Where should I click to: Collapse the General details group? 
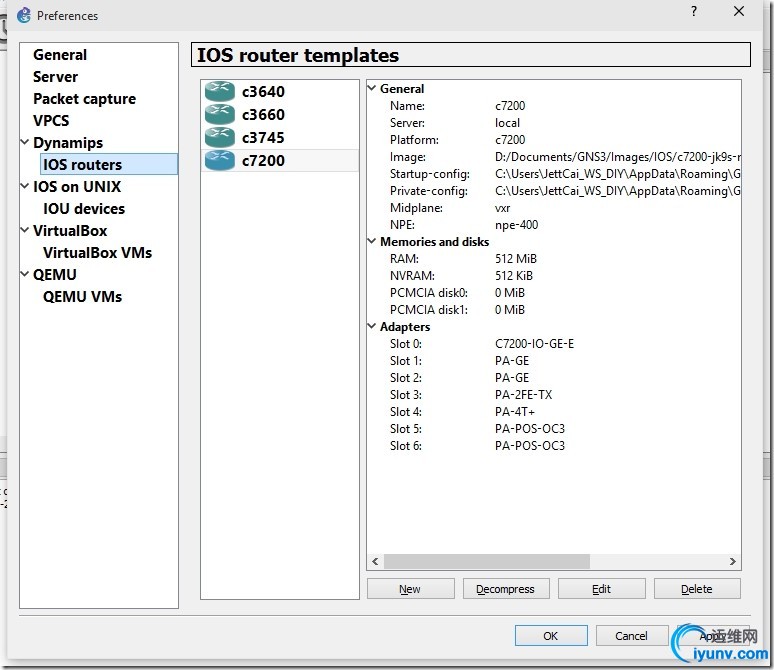click(x=372, y=88)
